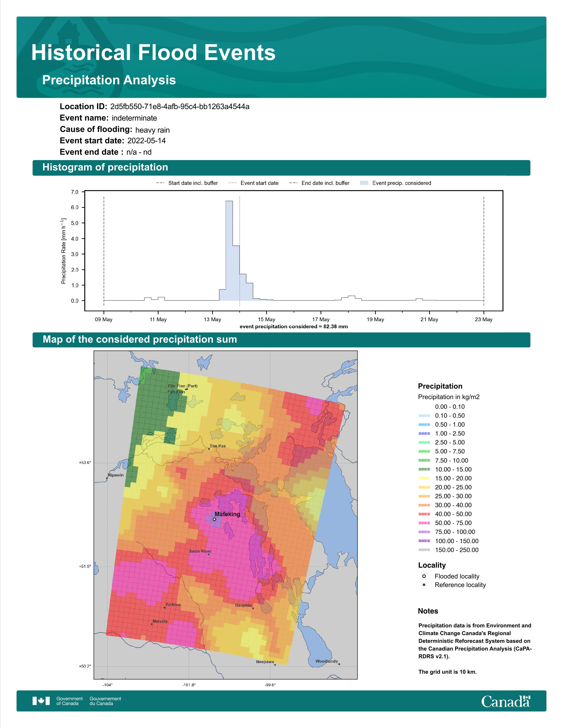Click the grid unit is 10 km note
Viewport: 563px width, 728px height.
[x=448, y=672]
